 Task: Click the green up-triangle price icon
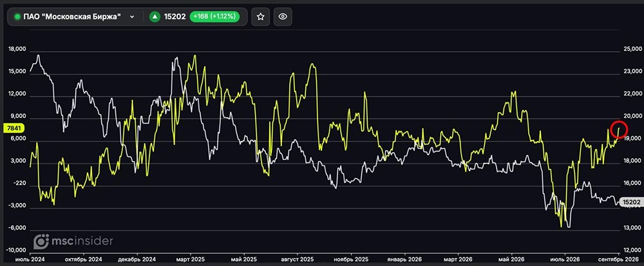pos(155,17)
